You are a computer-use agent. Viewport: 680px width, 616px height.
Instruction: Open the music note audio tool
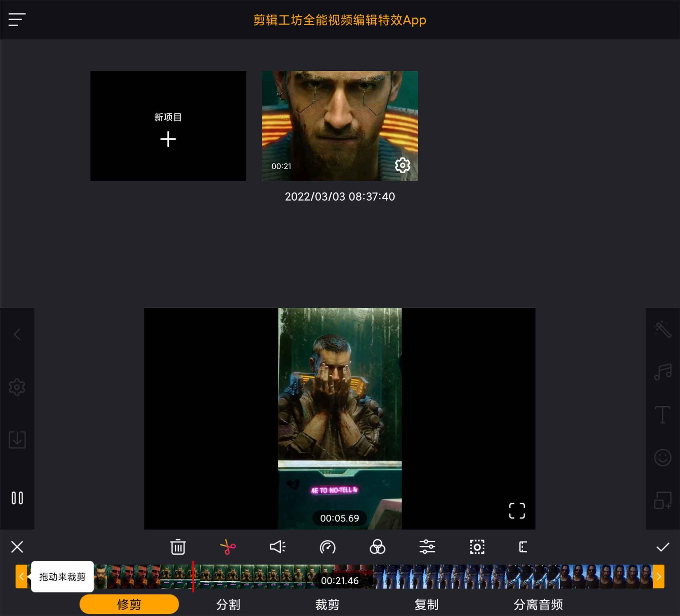tap(663, 372)
